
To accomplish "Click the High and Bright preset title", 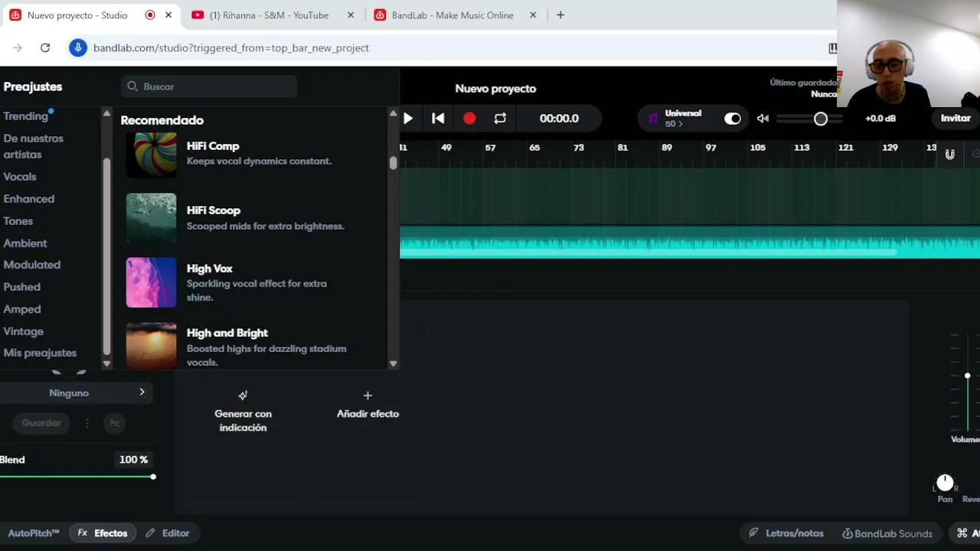I will pyautogui.click(x=227, y=333).
